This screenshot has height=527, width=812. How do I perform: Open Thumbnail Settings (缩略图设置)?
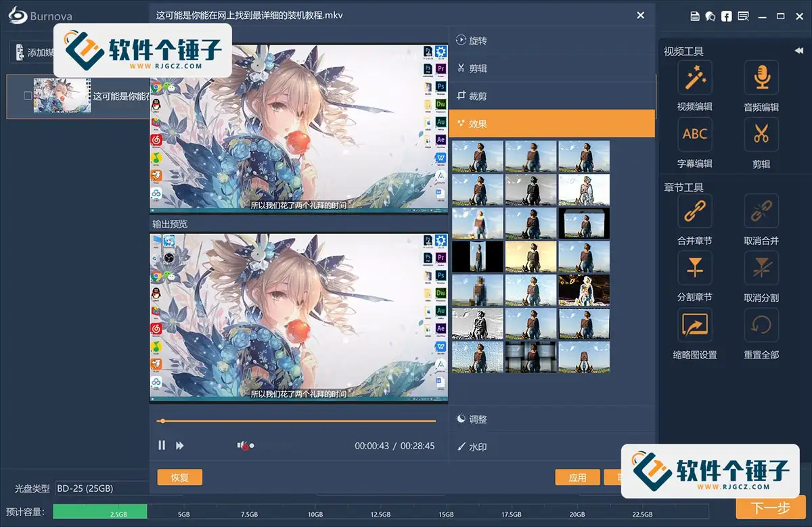(694, 325)
